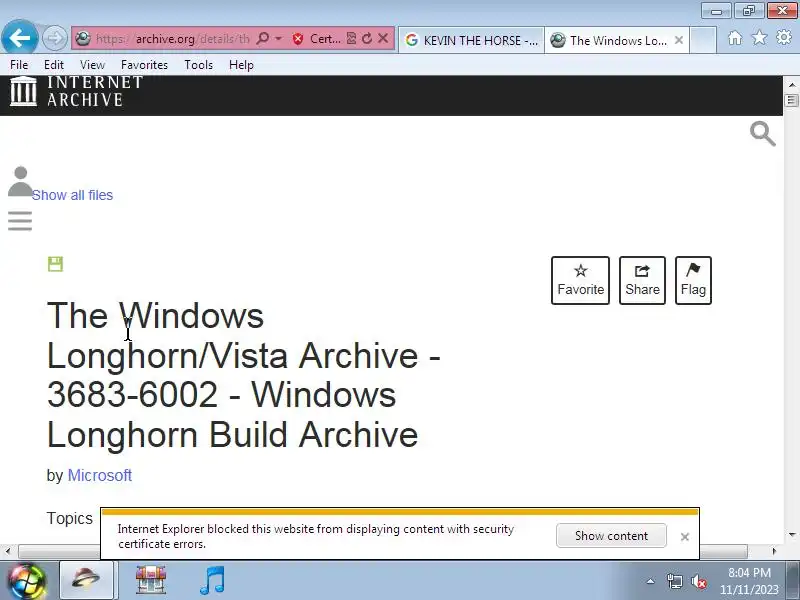The image size is (800, 600).
Task: Click the user profile silhouette icon
Action: (x=20, y=181)
